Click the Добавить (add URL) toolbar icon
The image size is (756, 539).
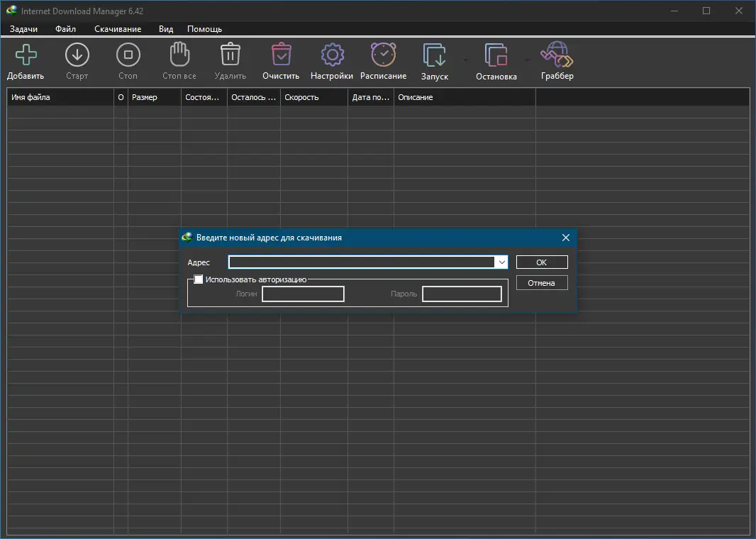click(26, 55)
